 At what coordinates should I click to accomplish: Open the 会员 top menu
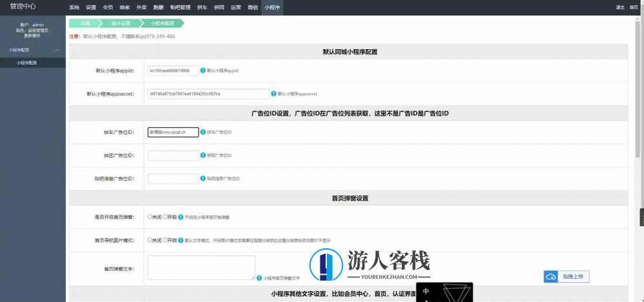click(x=108, y=7)
